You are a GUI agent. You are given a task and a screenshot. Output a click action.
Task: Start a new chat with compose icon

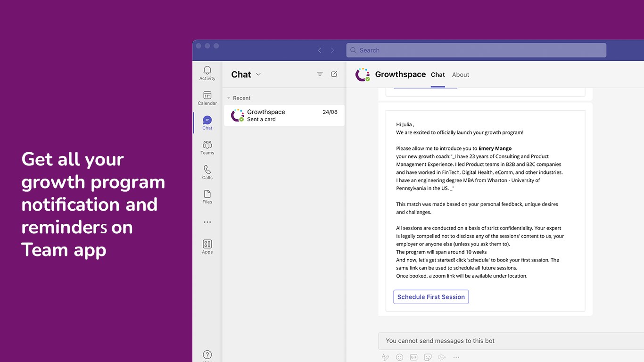pos(334,74)
